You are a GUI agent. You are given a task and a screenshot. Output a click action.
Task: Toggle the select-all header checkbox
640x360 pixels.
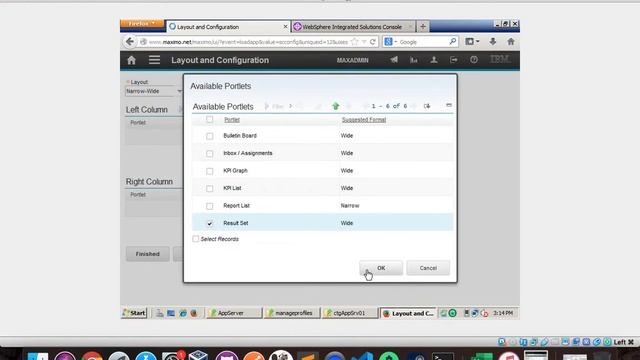[x=209, y=119]
